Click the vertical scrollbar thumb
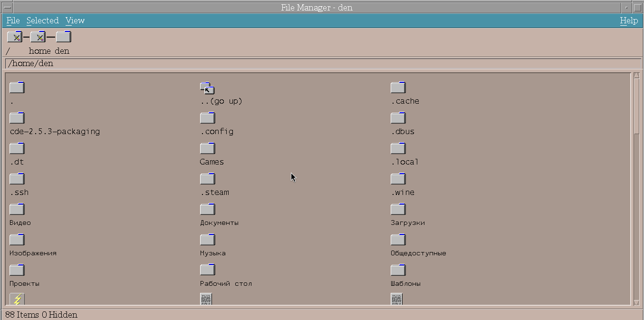The image size is (644, 320). point(637,107)
